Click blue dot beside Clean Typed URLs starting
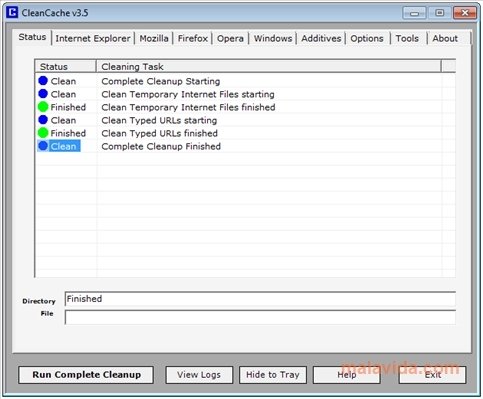The image size is (483, 399). (x=43, y=120)
